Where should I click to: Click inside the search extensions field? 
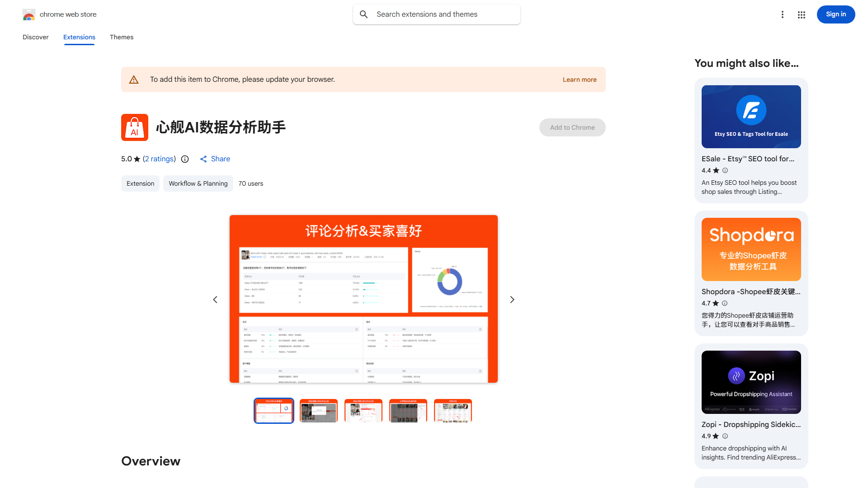[x=434, y=14]
